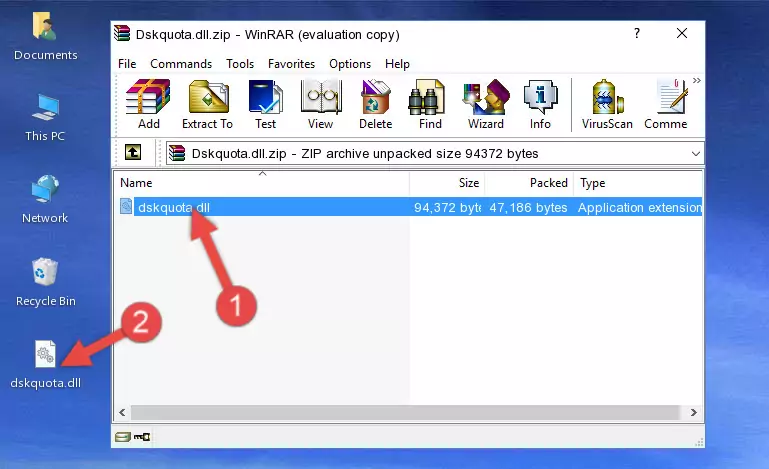
Task: Click the Application extension type cell
Action: (x=640, y=208)
